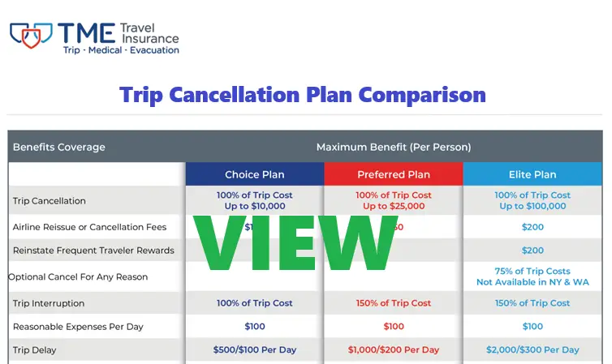
Task: Select the Choice Plan column header
Action: (254, 174)
